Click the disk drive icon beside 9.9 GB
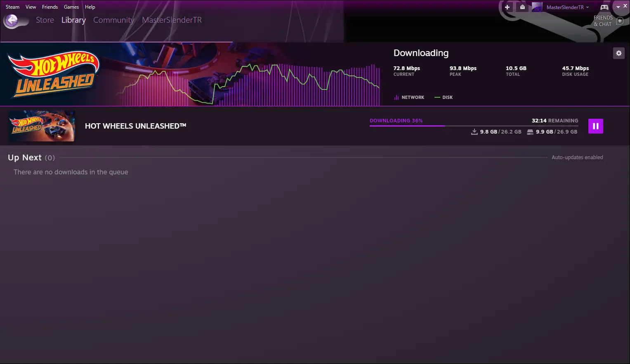The image size is (630, 364). click(530, 132)
